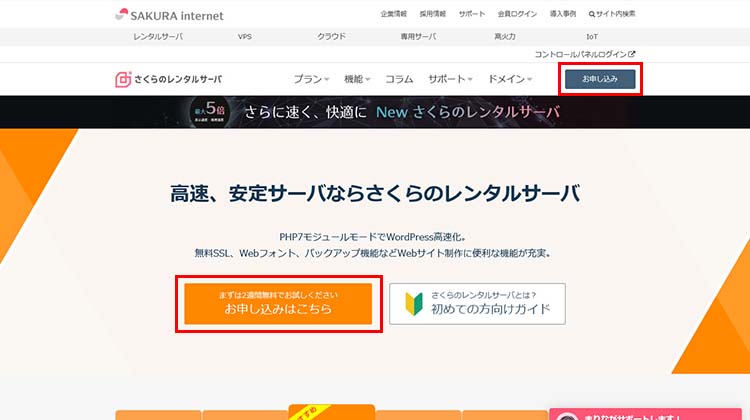Expand the プラン dropdown menu
The width and height of the screenshot is (750, 420).
pyautogui.click(x=311, y=79)
